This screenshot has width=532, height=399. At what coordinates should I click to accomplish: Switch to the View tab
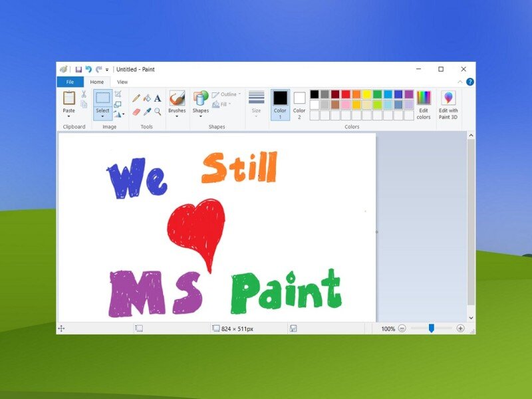[x=122, y=81]
